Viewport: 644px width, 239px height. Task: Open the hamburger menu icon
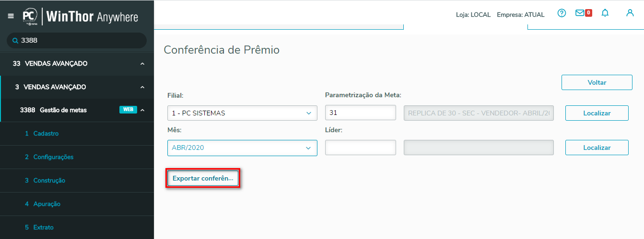pos(11,16)
